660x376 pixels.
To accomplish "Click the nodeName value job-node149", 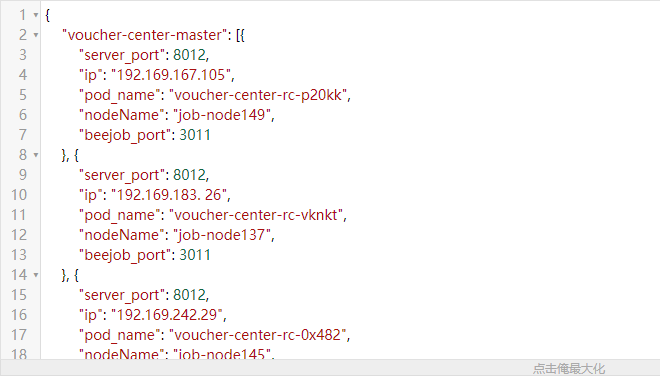I will 222,115.
